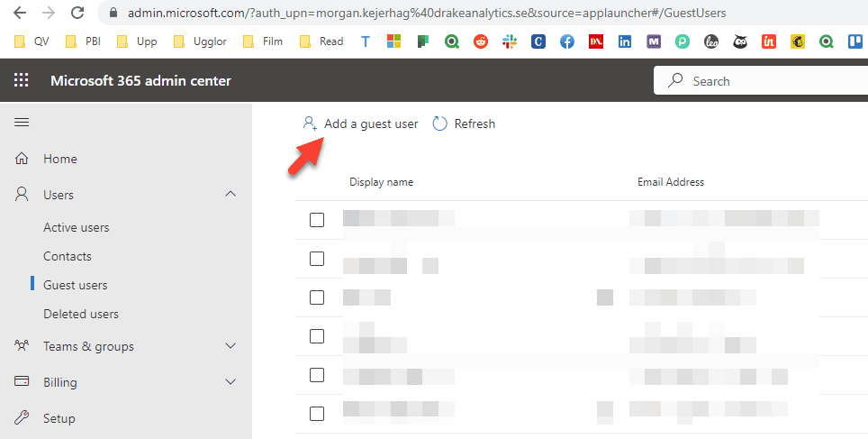Click the Billing card icon
Image resolution: width=868 pixels, height=439 pixels.
coord(22,381)
